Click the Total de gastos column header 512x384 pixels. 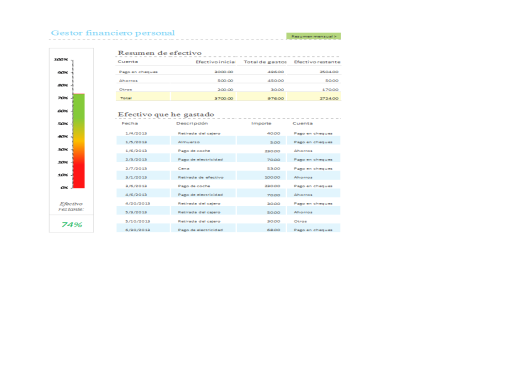click(265, 62)
